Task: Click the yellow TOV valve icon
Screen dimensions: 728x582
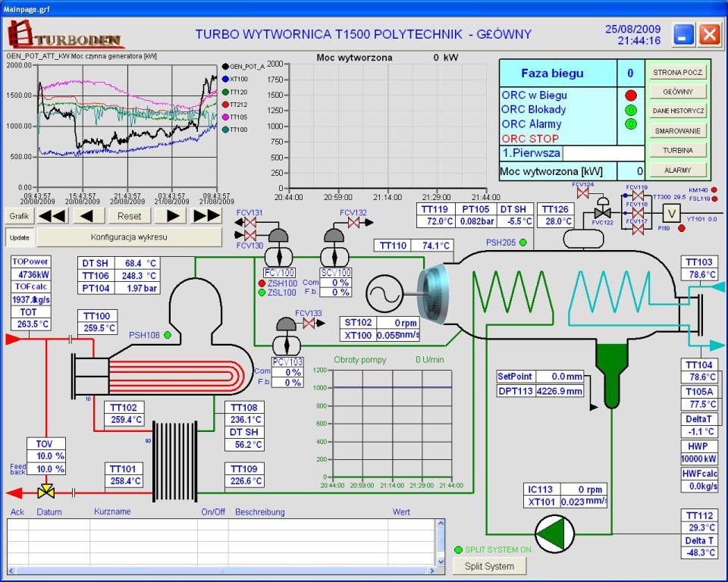Action: (46, 493)
